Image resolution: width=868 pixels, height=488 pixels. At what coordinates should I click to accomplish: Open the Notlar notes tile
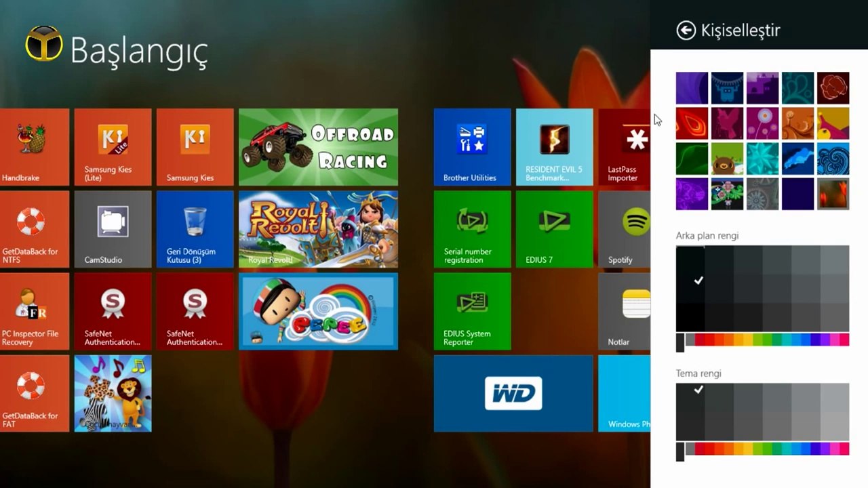[x=624, y=311]
